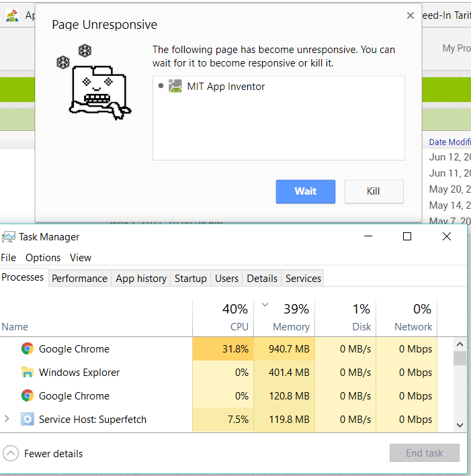Click the scroll down arrow in process list
Viewport: 471px width, 476px height.
[x=460, y=425]
